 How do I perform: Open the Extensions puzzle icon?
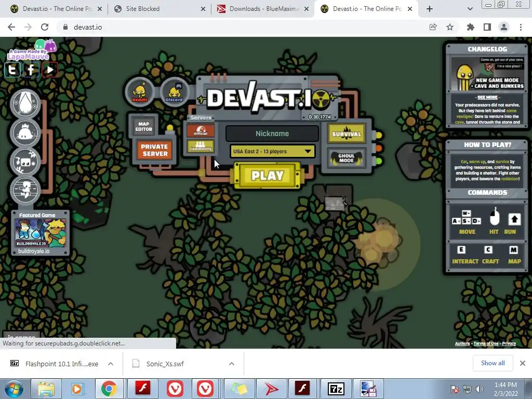pyautogui.click(x=471, y=27)
